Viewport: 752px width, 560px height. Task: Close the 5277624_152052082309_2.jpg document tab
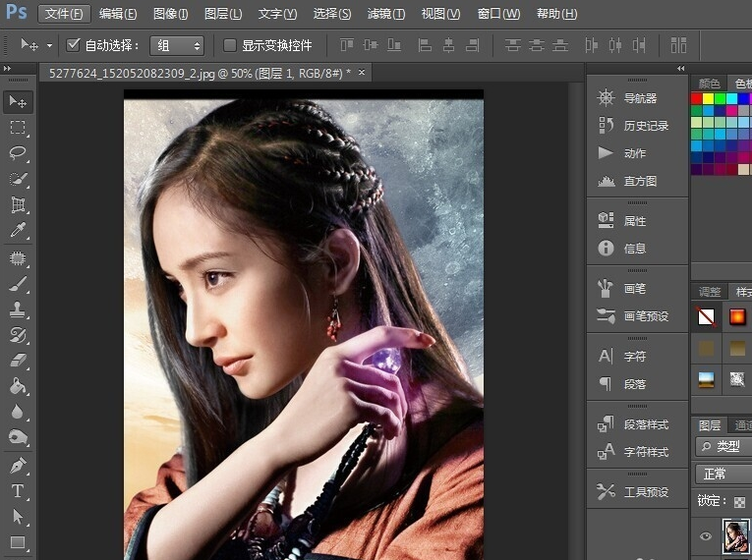click(x=362, y=73)
